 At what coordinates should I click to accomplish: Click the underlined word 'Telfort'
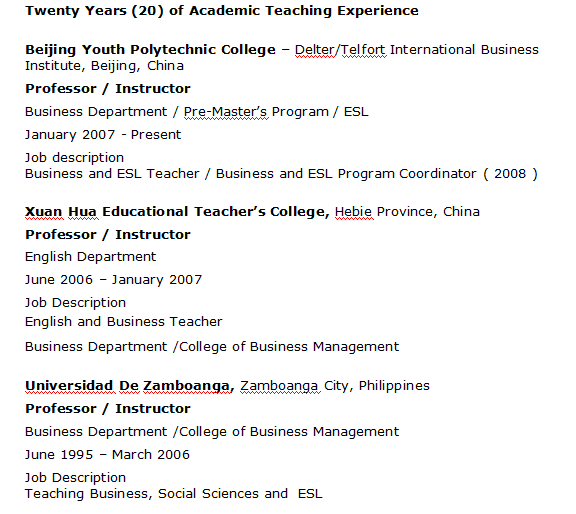(x=363, y=50)
